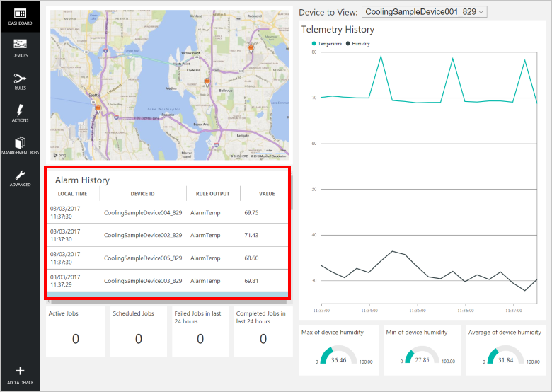Select the Actions lightning icon
This screenshot has width=552, height=392.
click(x=20, y=111)
